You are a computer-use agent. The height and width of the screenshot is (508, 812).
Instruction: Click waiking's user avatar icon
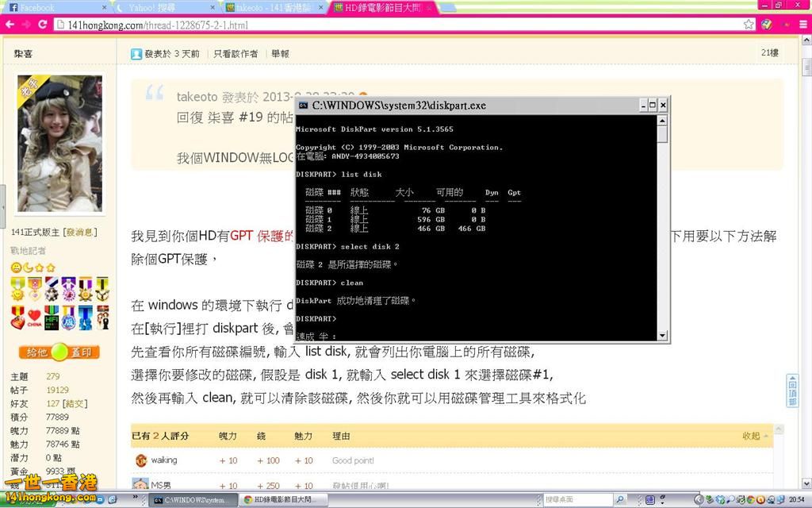[141, 460]
